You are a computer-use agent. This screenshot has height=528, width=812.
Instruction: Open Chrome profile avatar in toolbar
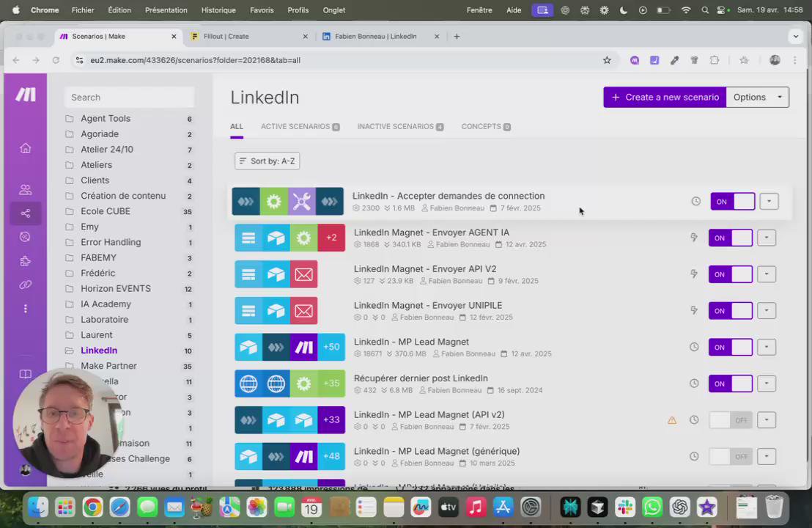775,60
